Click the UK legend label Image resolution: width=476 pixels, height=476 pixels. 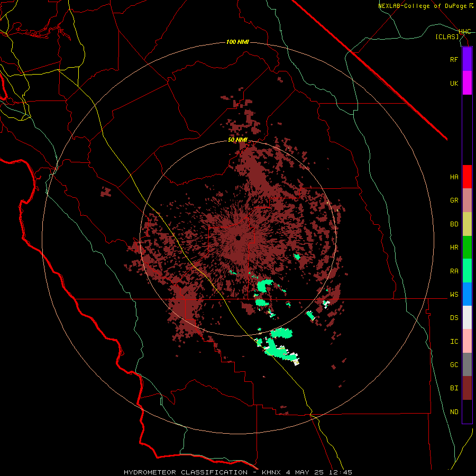454,83
